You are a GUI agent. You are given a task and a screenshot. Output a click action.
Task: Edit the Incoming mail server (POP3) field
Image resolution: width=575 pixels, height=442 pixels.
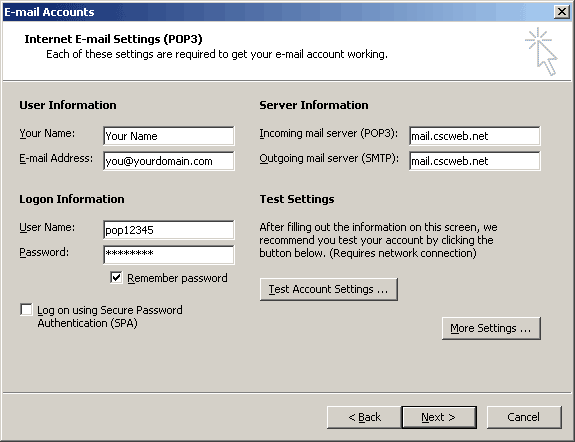pyautogui.click(x=475, y=136)
